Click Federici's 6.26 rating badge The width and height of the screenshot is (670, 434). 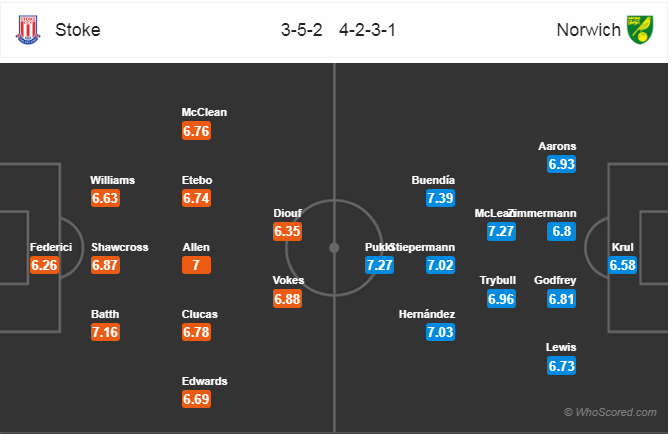point(44,265)
